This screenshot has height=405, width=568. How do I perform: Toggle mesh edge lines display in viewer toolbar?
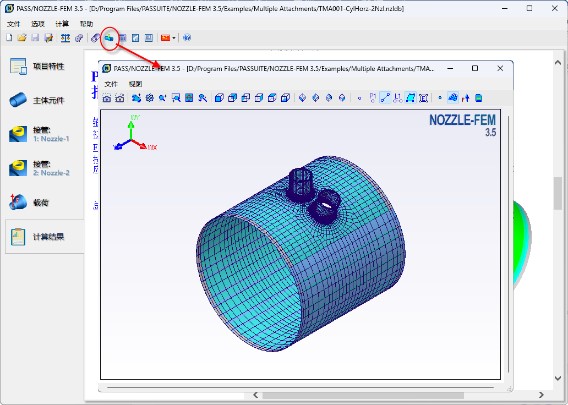385,98
